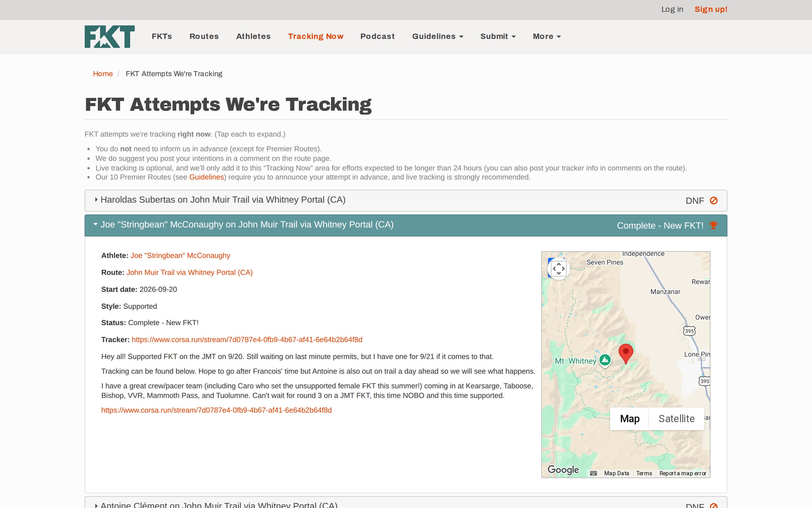Open route link John Muir Trail via Whitney Portal
Image resolution: width=812 pixels, height=508 pixels.
click(x=189, y=272)
